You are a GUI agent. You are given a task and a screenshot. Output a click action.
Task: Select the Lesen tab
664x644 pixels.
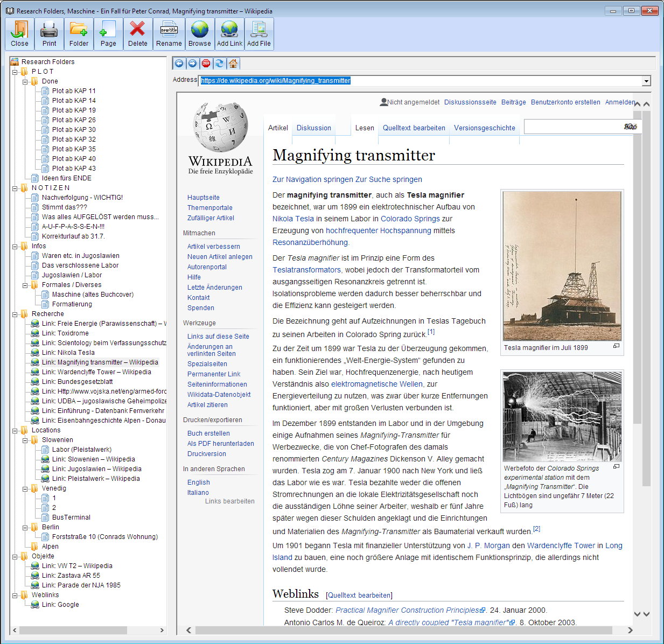(365, 128)
